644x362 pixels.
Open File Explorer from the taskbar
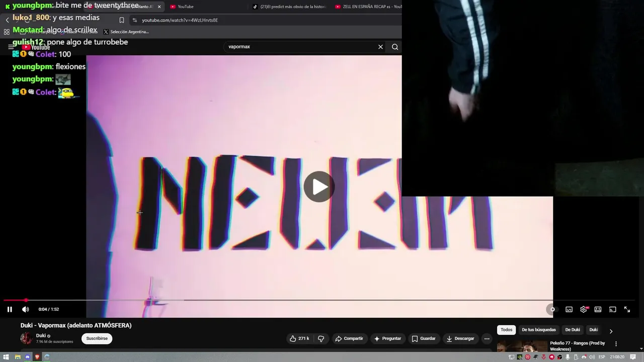18,357
